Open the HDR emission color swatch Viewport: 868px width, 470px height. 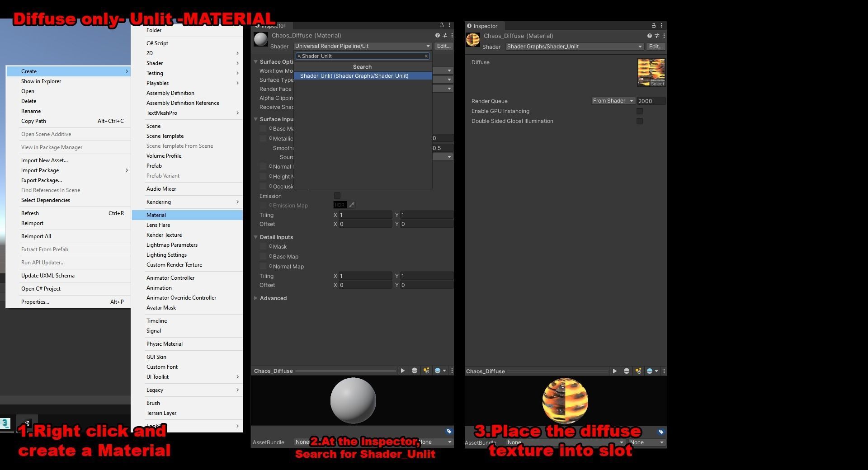point(340,205)
